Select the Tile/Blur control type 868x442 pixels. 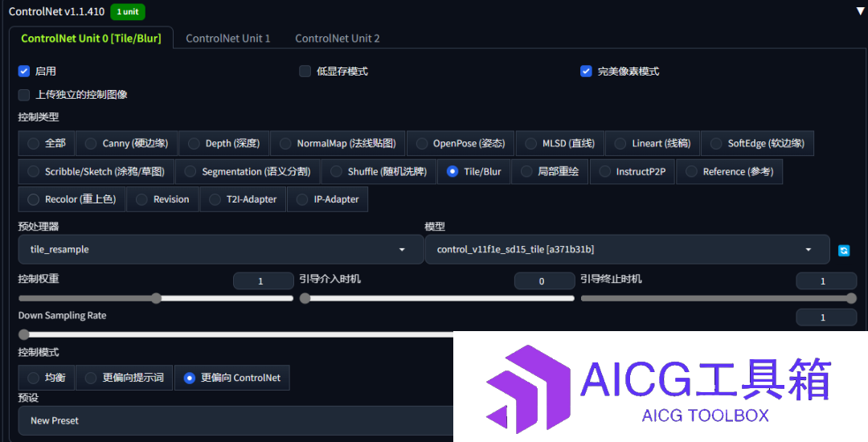474,171
